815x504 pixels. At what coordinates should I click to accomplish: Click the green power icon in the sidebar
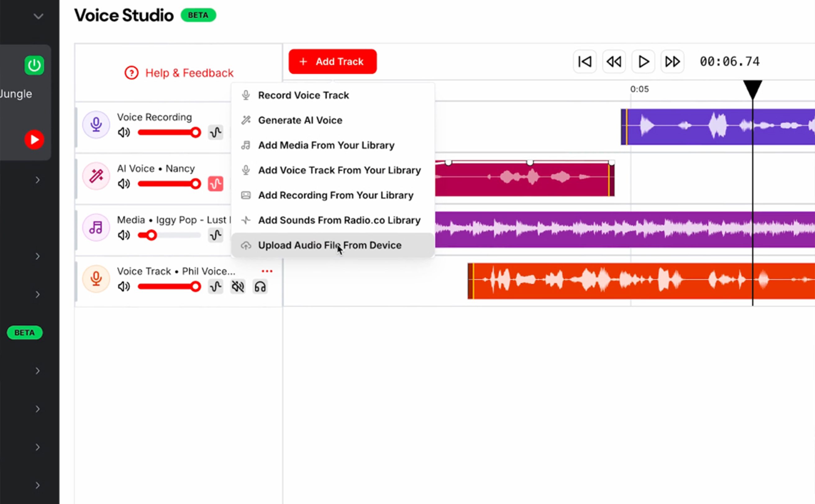[34, 65]
